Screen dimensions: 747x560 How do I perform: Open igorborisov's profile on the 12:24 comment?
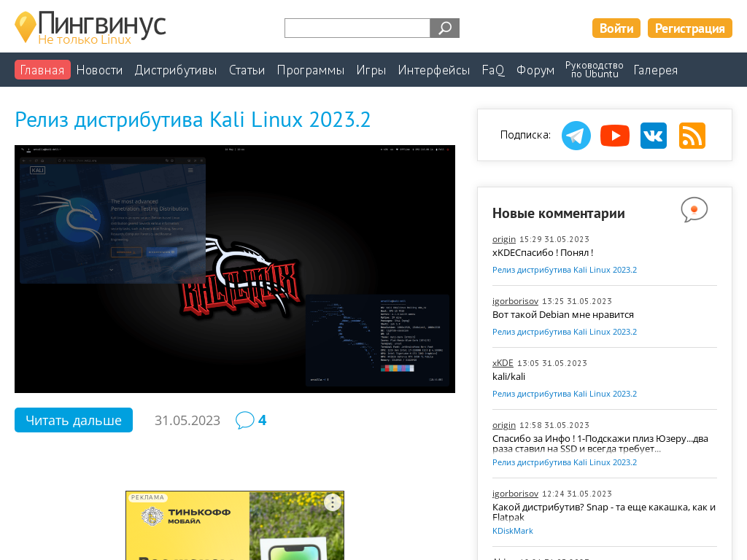[x=515, y=494]
